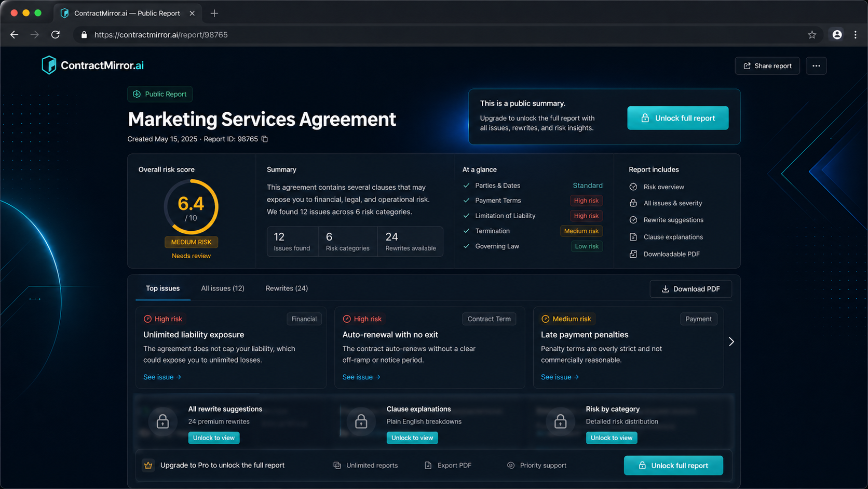Viewport: 868px width, 489px height.
Task: Click the Marketing Services Agreement title
Action: click(262, 120)
